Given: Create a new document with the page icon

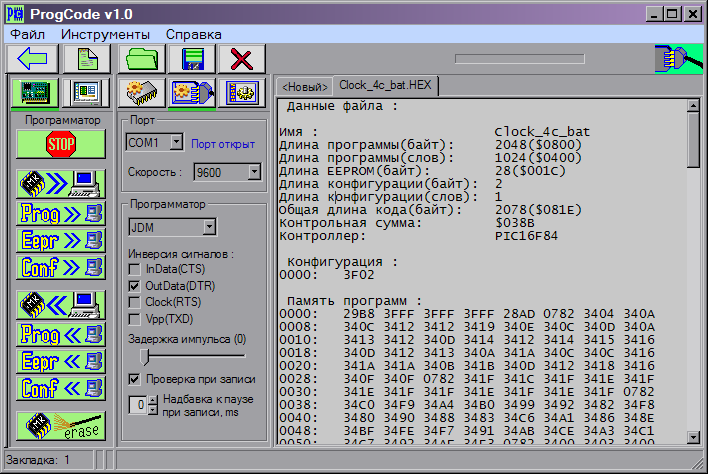Looking at the screenshot, I should [87, 59].
